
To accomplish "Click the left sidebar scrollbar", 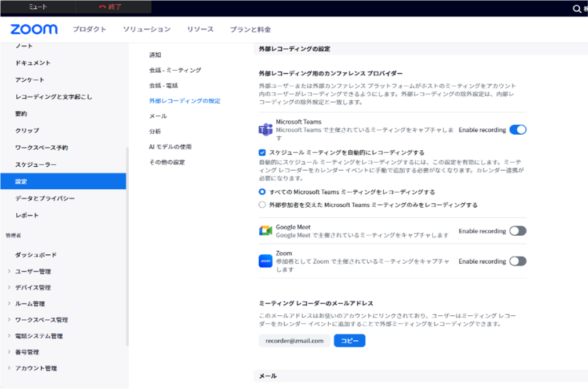I will point(127,246).
